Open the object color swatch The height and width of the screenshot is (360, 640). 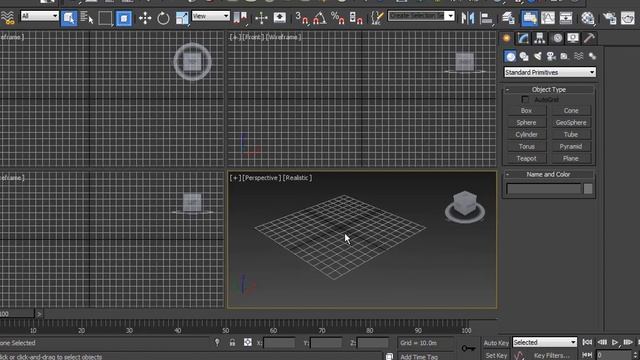[588, 189]
